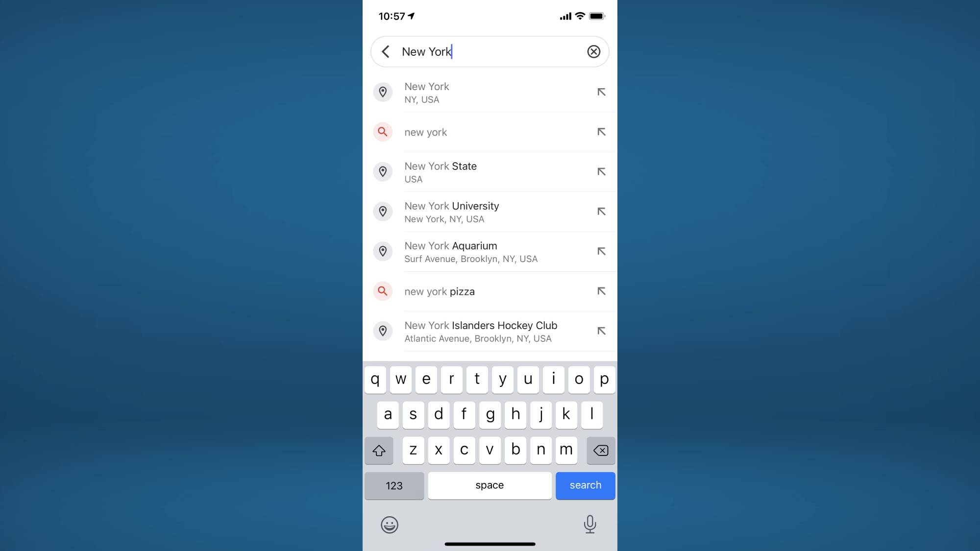Tap the location pin icon for New York State
This screenshot has width=980, height=551.
[x=382, y=171]
